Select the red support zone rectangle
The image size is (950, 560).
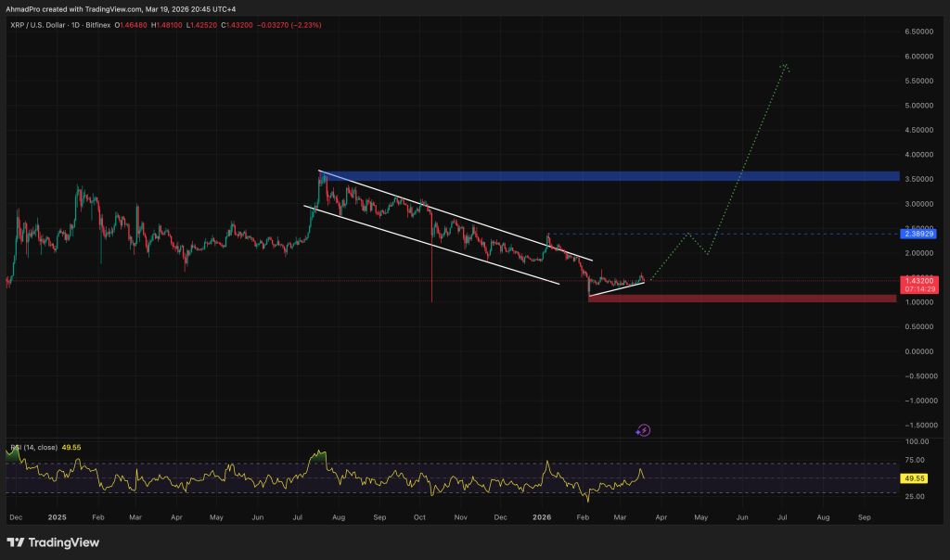coord(742,299)
